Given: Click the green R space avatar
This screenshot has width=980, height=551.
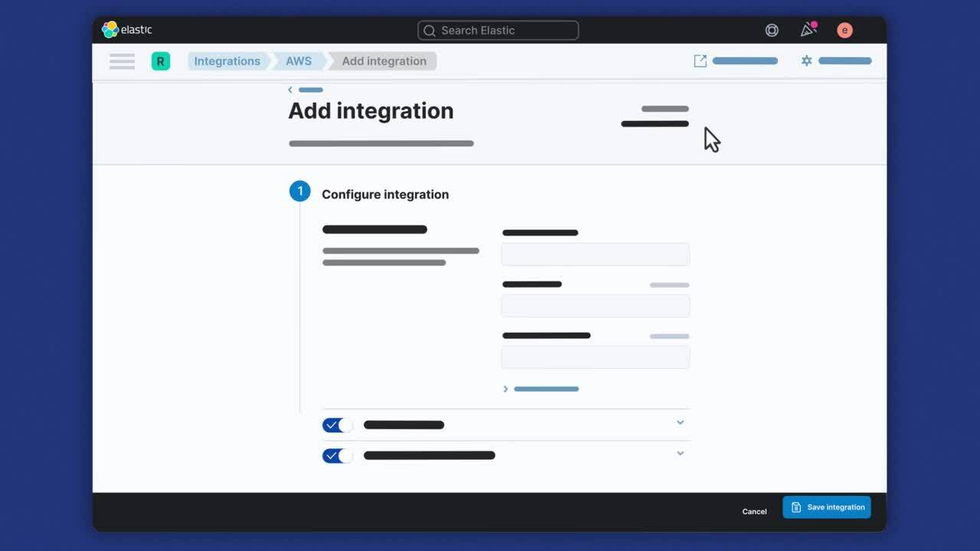Looking at the screenshot, I should pos(161,61).
